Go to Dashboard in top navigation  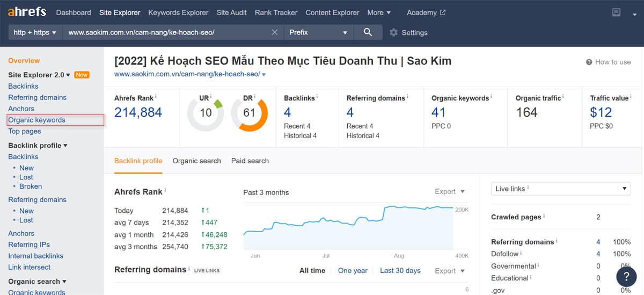pos(74,12)
